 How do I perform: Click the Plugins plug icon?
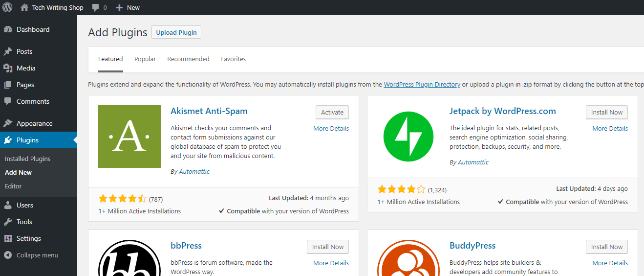[x=8, y=140]
